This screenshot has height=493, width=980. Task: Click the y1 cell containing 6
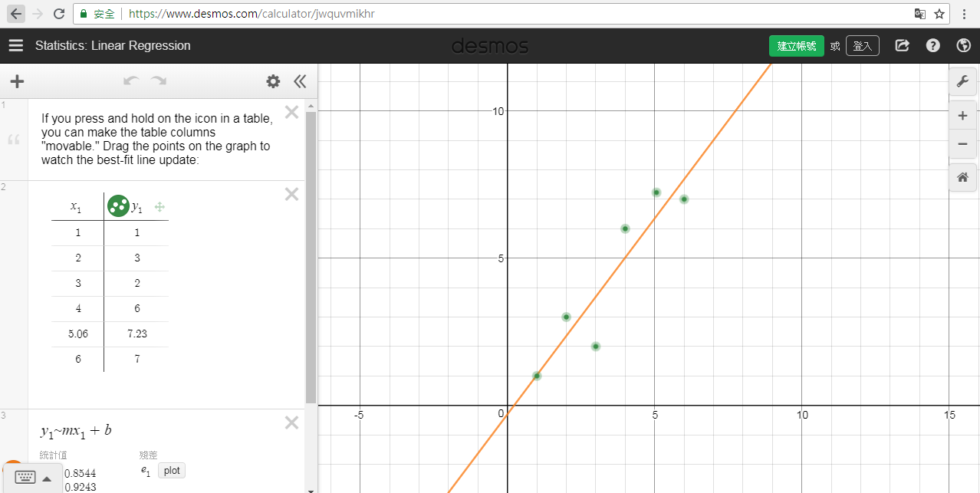click(137, 309)
